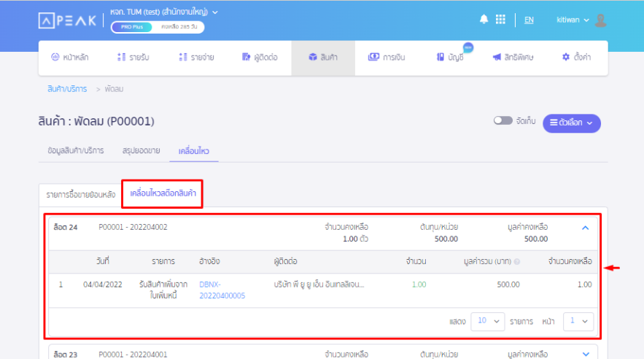Click the PEAK logo
This screenshot has height=359, width=644.
tap(67, 20)
